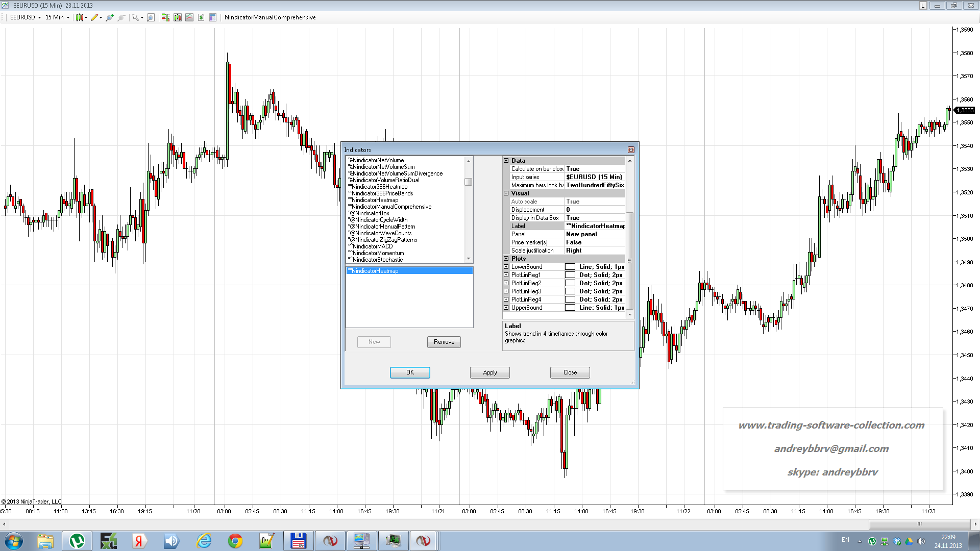Open the data series candlestick icon
The height and width of the screenshot is (551, 980).
pyautogui.click(x=177, y=17)
